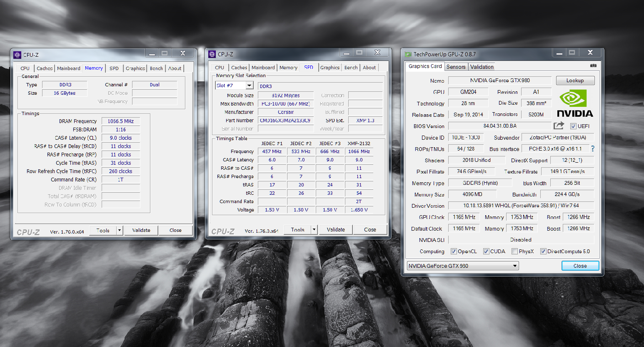The image size is (644, 347).
Task: Switch to CPU tab in left CPU-Z window
Action: [x=25, y=68]
